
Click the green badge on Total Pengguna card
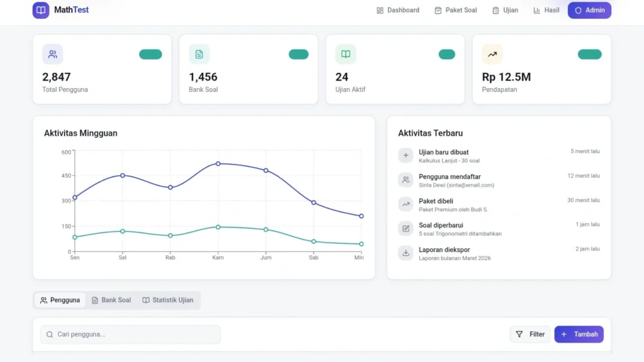click(x=150, y=54)
